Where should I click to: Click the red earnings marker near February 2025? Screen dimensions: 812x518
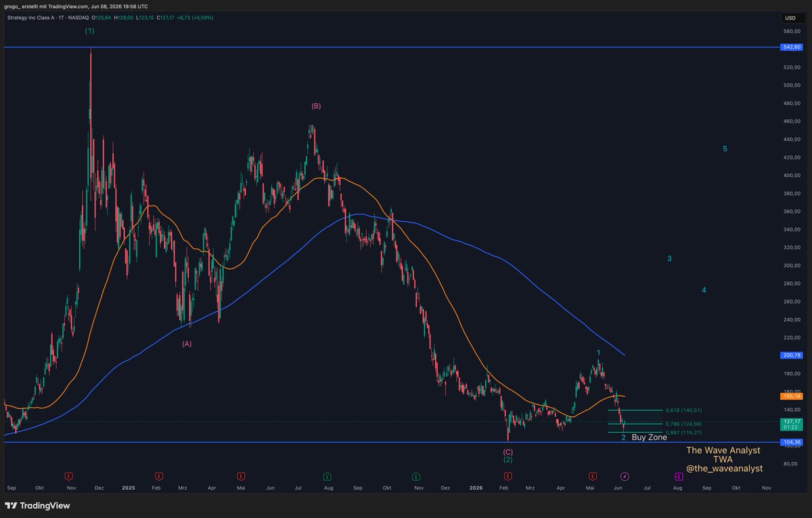158,477
